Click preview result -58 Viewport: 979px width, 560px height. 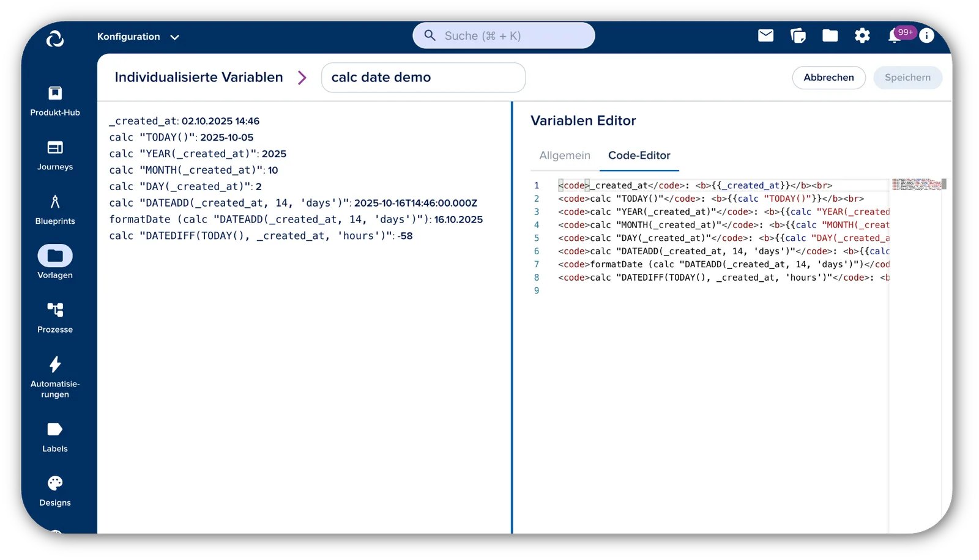[405, 236]
